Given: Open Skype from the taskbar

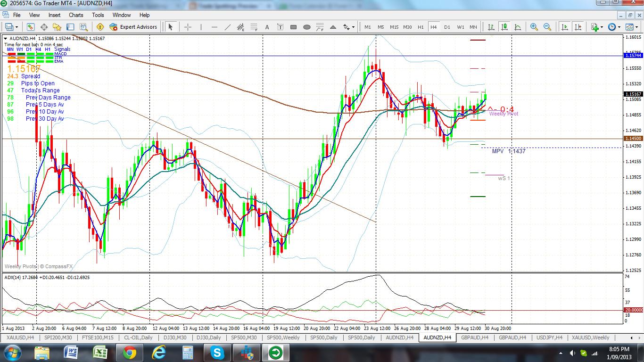Looking at the screenshot, I should (x=217, y=353).
